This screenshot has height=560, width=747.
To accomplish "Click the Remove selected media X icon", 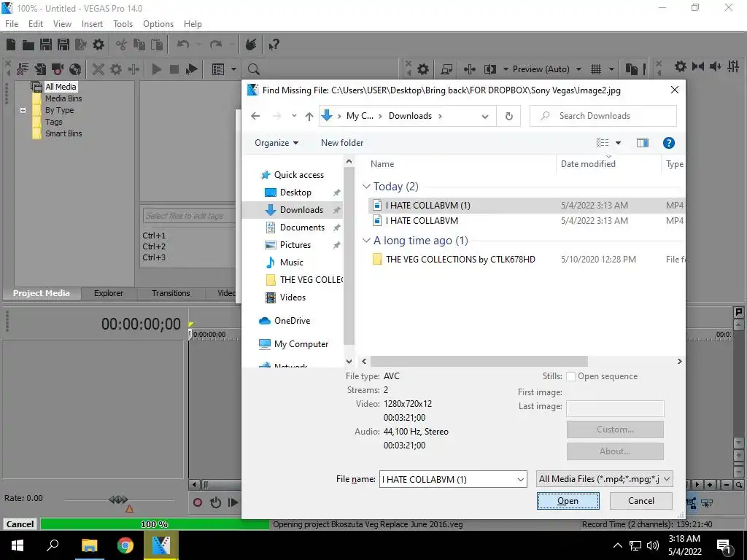I will pos(98,69).
